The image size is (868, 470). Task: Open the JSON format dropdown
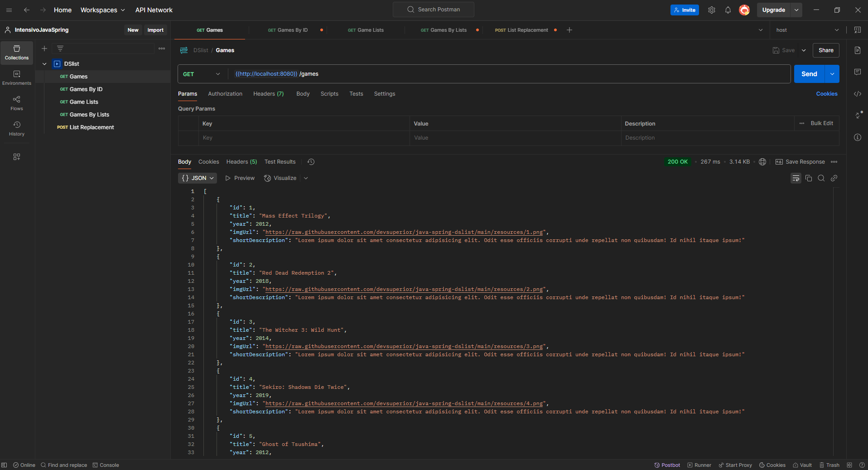click(x=198, y=178)
